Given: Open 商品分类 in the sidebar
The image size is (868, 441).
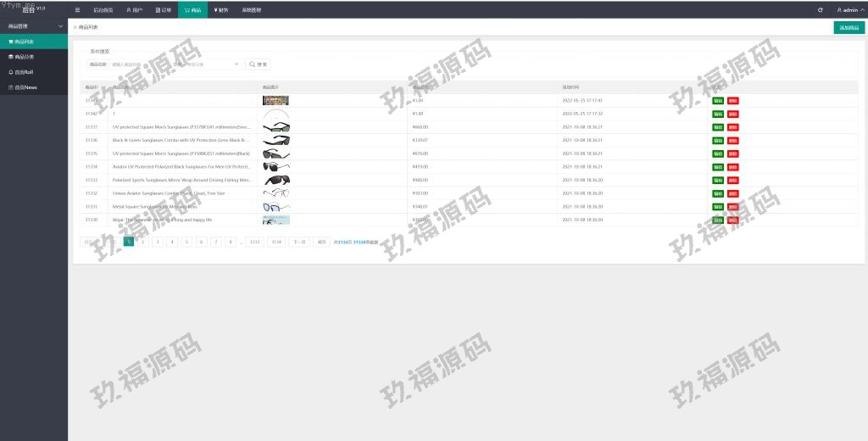Looking at the screenshot, I should [34, 57].
